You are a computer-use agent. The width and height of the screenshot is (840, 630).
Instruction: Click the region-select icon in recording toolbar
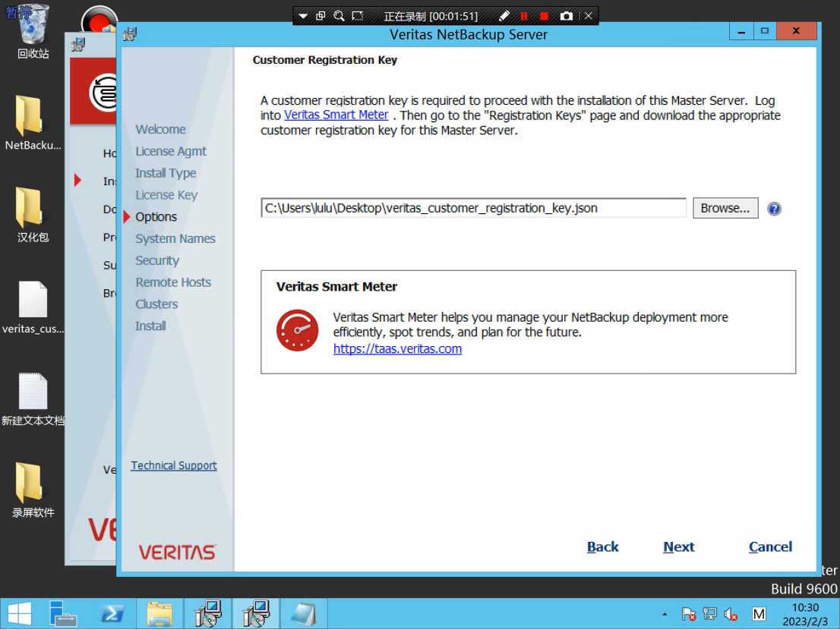point(357,16)
